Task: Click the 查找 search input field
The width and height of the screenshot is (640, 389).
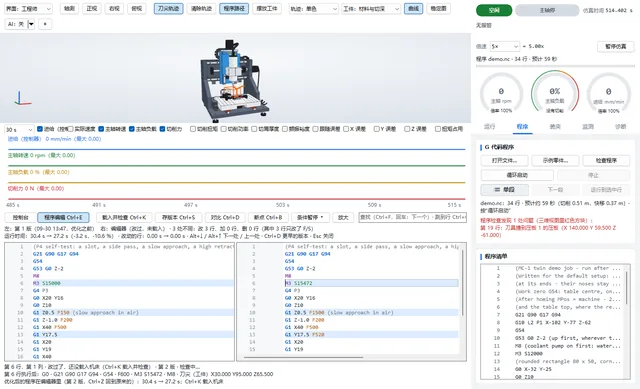Action: click(412, 217)
